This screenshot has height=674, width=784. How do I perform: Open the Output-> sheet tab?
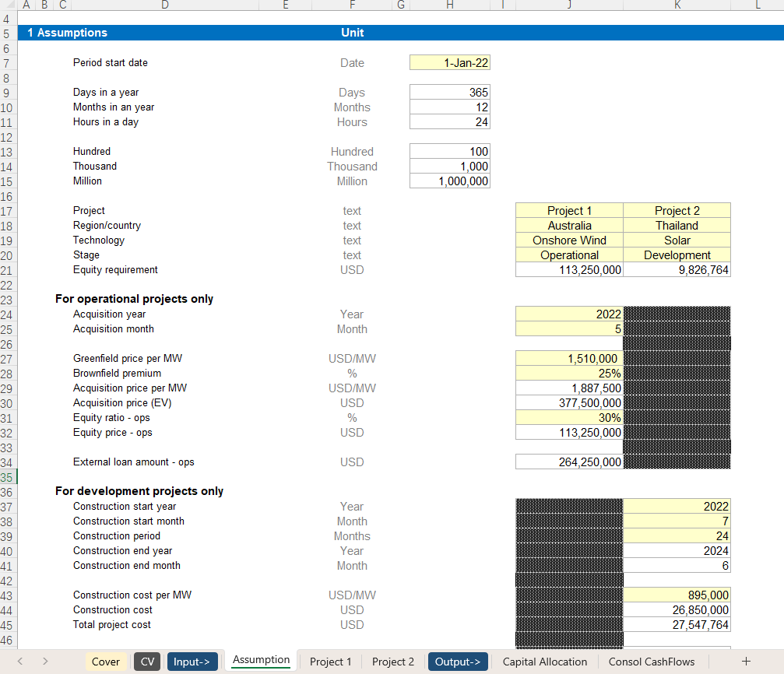[x=457, y=662]
